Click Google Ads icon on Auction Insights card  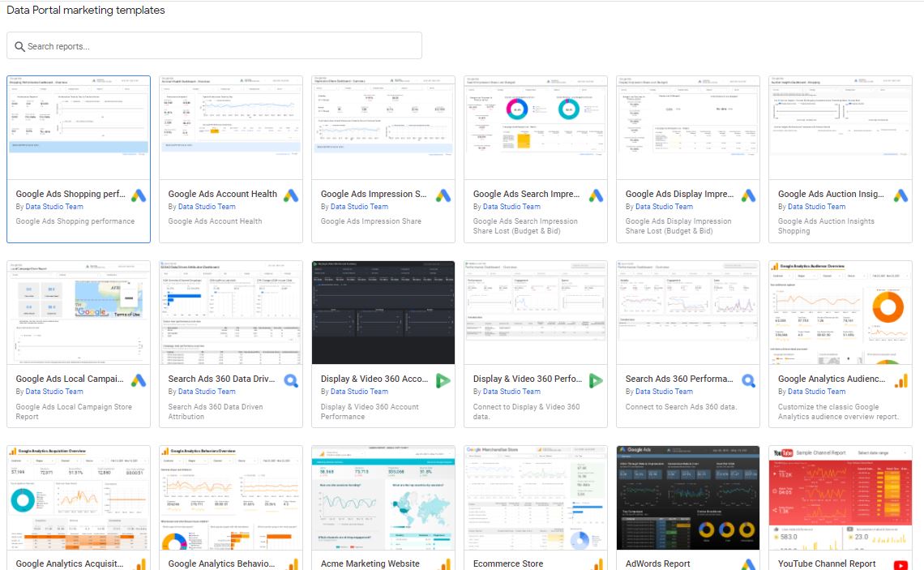tap(900, 195)
